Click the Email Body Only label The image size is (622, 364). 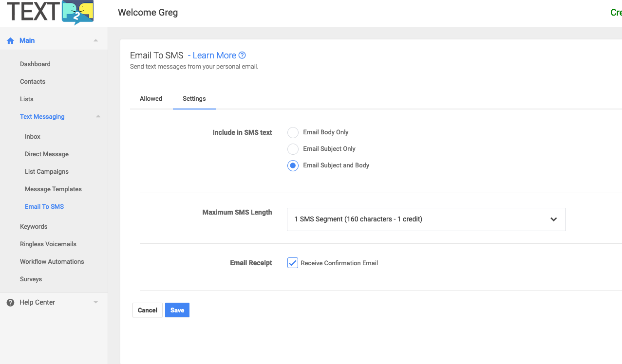pos(326,132)
